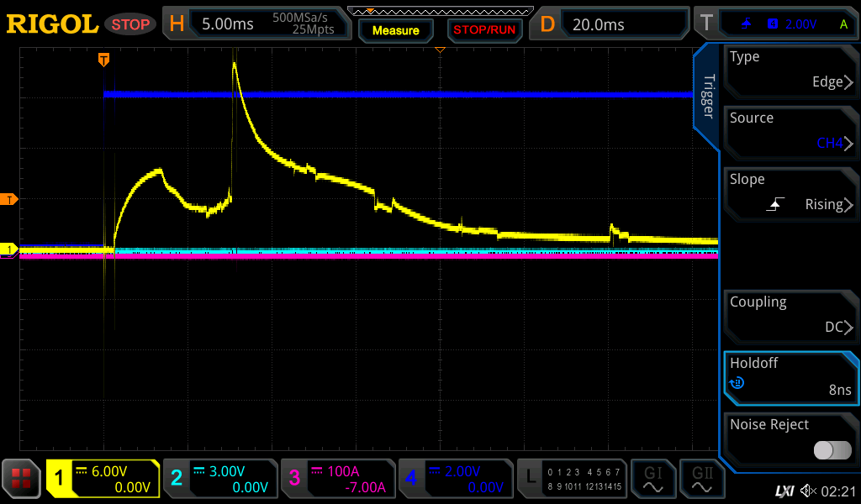Toggle channel 3 magenta 100A label
Image resolution: width=861 pixels, height=504 pixels.
point(337,479)
